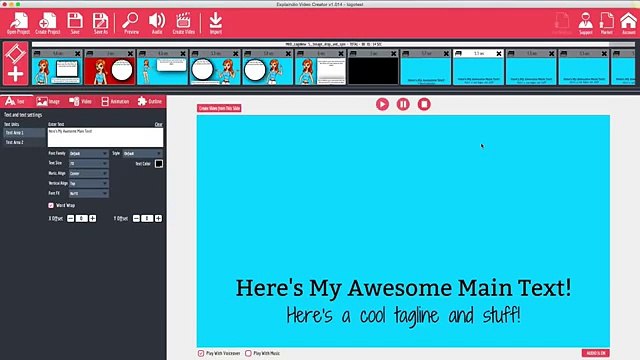
Task: Open the Style dropdown
Action: (x=142, y=153)
